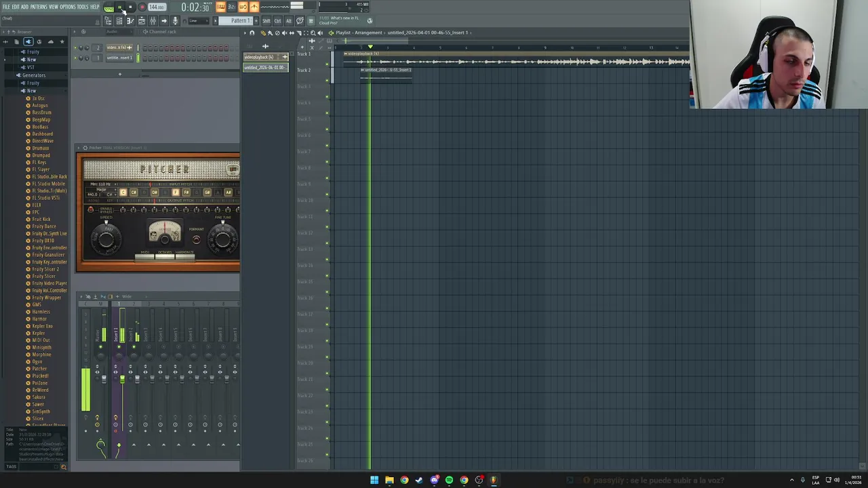Open the OPTIONS menu

coord(68,7)
